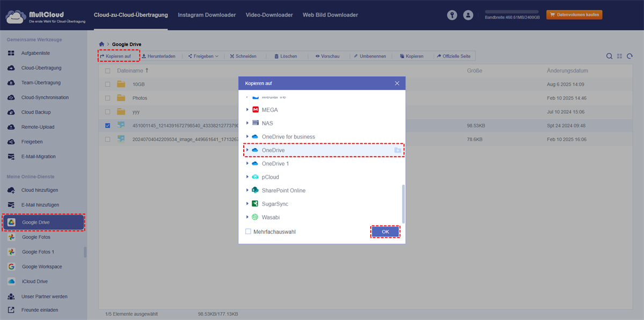Select OneDrive destination in dialog
The width and height of the screenshot is (644, 320).
click(324, 150)
